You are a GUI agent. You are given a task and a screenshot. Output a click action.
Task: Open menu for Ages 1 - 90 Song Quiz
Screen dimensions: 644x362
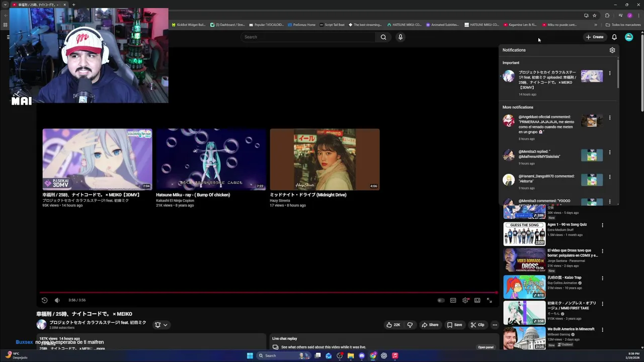point(602,225)
